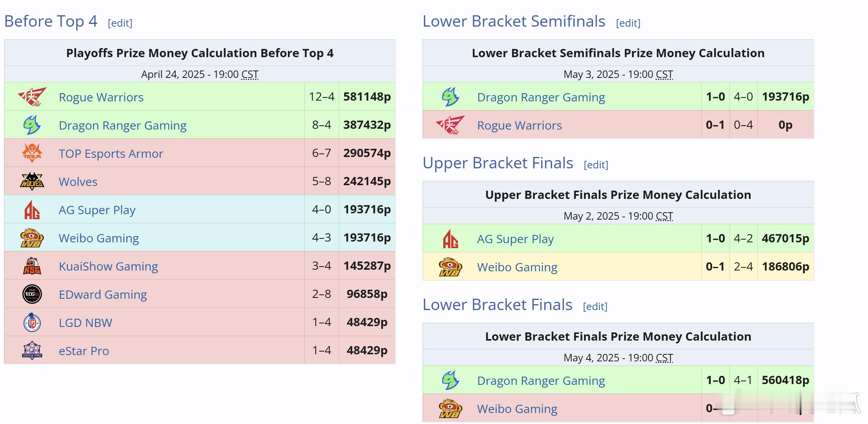Open edit link beside Lower Bracket Finals heading
Viewport: 868px width, 424px height.
595,306
